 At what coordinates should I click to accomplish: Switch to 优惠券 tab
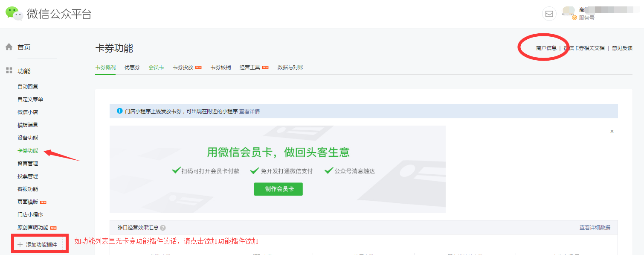132,67
